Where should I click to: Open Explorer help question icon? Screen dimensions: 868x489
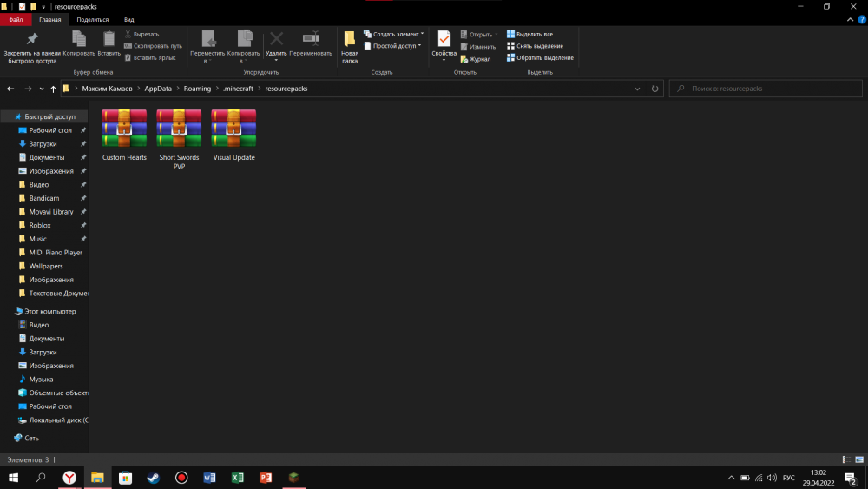[x=862, y=19]
